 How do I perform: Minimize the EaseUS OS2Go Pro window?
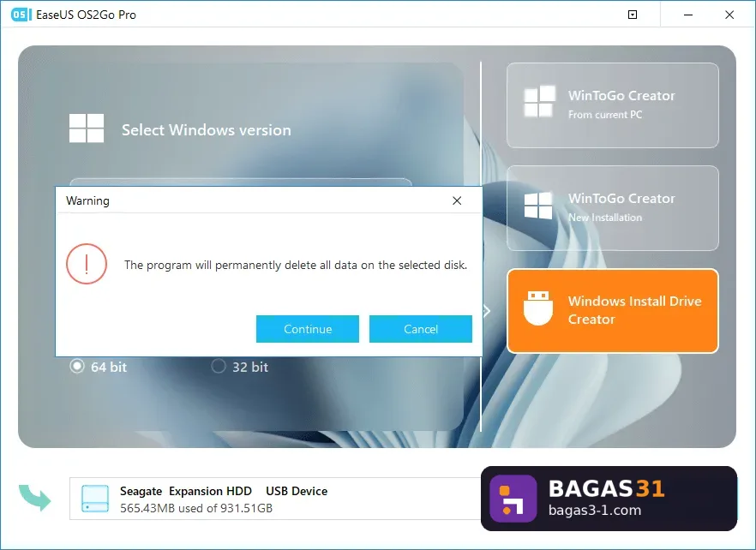[x=688, y=15]
